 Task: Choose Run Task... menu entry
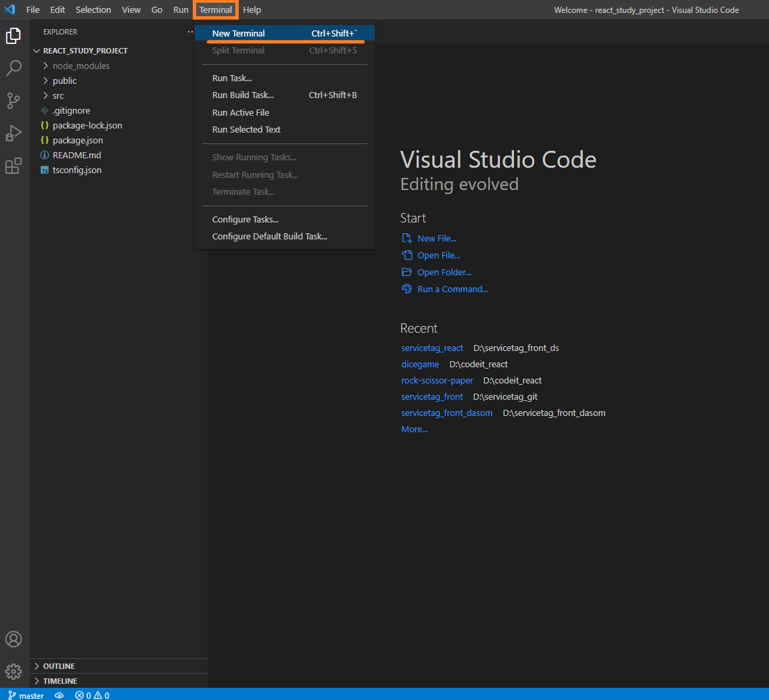click(x=285, y=78)
